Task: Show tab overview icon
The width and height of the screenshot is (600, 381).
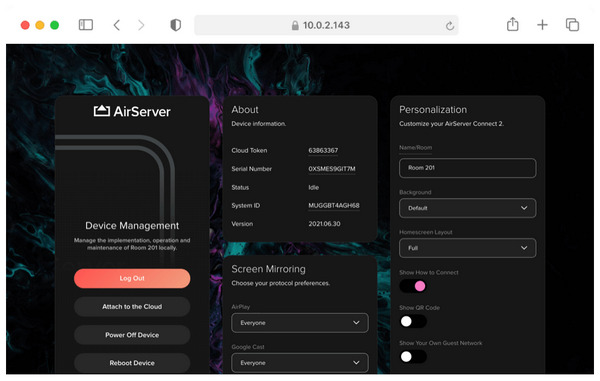Action: pyautogui.click(x=572, y=25)
